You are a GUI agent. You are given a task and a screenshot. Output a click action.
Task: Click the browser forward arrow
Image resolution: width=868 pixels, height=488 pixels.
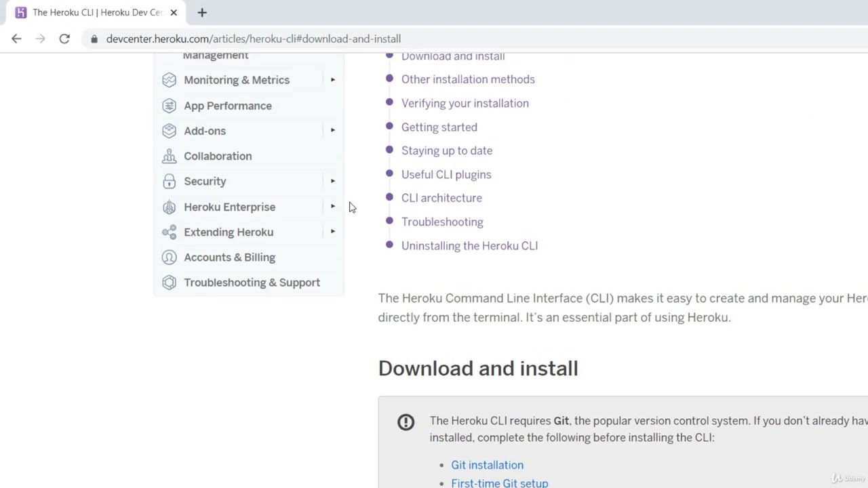pos(40,39)
